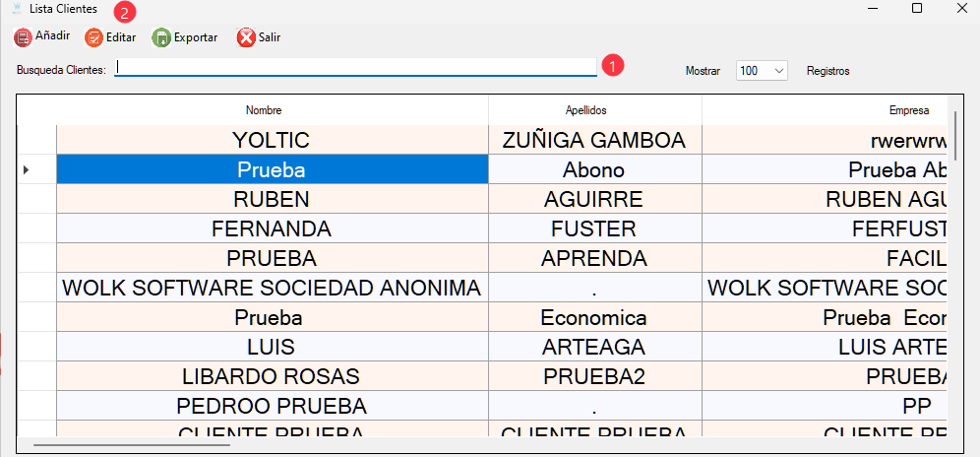
Task: Select the RUBEN client row
Action: pyautogui.click(x=272, y=199)
